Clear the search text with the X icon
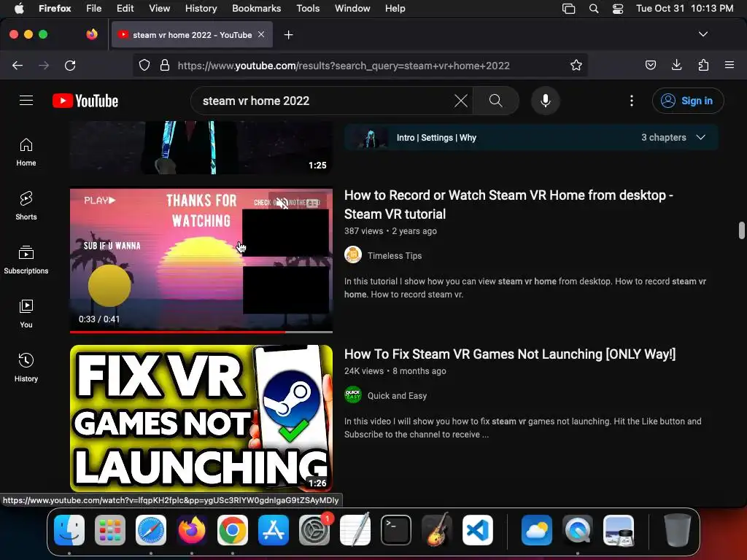 pos(461,101)
